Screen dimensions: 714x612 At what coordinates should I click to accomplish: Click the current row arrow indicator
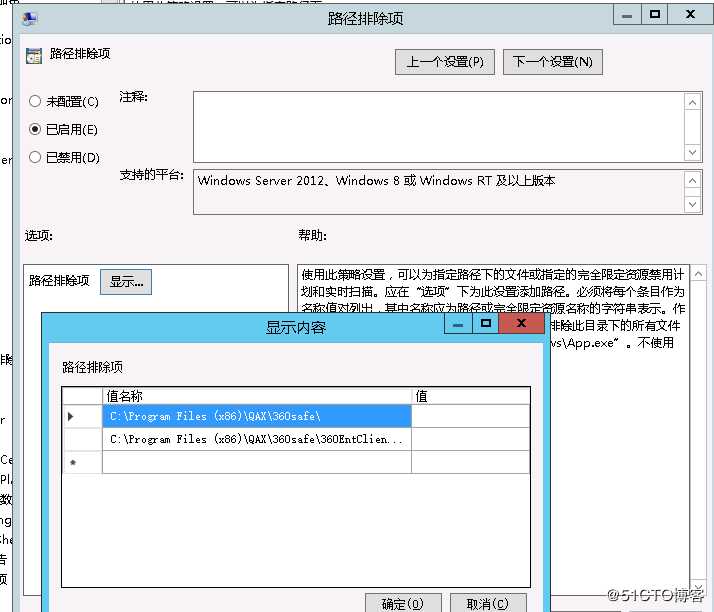point(71,416)
